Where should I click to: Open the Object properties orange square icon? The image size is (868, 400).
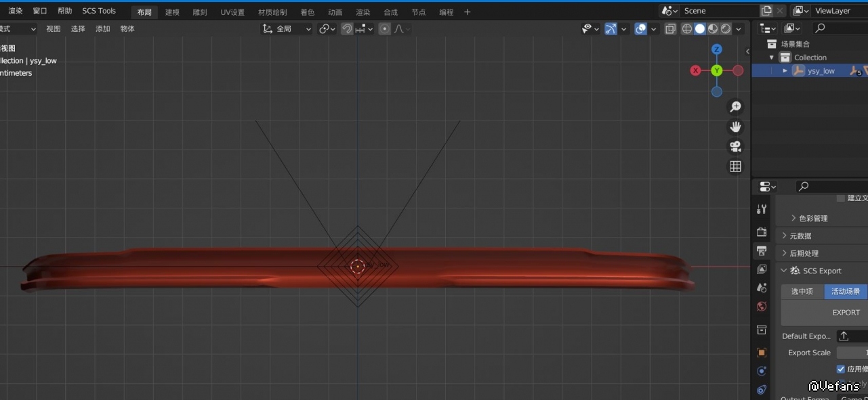(x=762, y=353)
